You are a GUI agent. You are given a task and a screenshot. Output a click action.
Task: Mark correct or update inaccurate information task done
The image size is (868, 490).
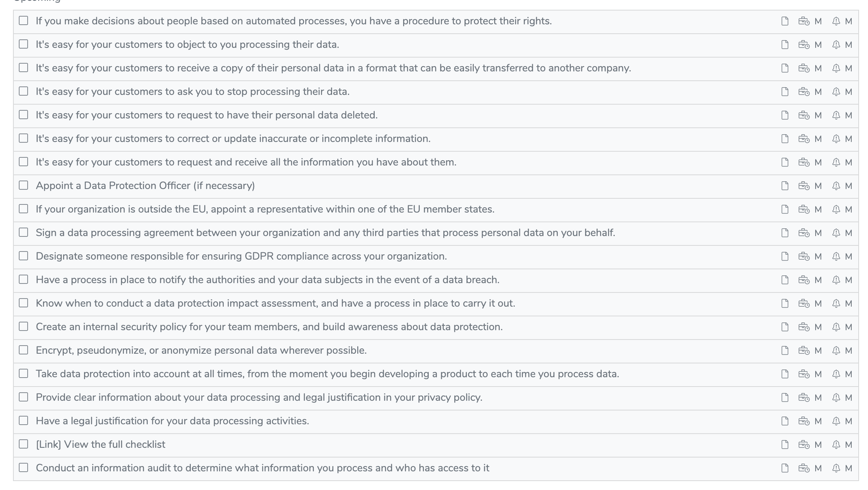click(24, 138)
